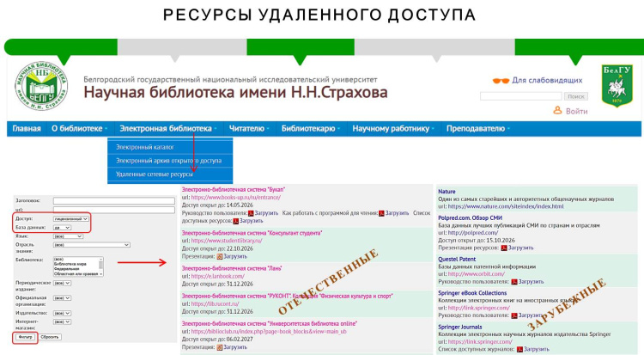Click the green БелГУ shield emblem
The height and width of the screenshot is (355, 644).
tap(617, 86)
